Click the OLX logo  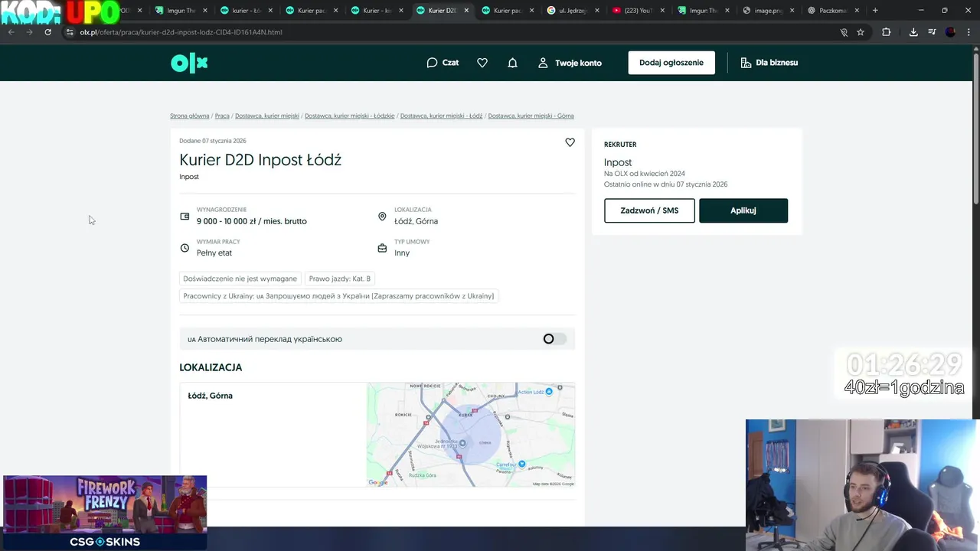coord(189,63)
